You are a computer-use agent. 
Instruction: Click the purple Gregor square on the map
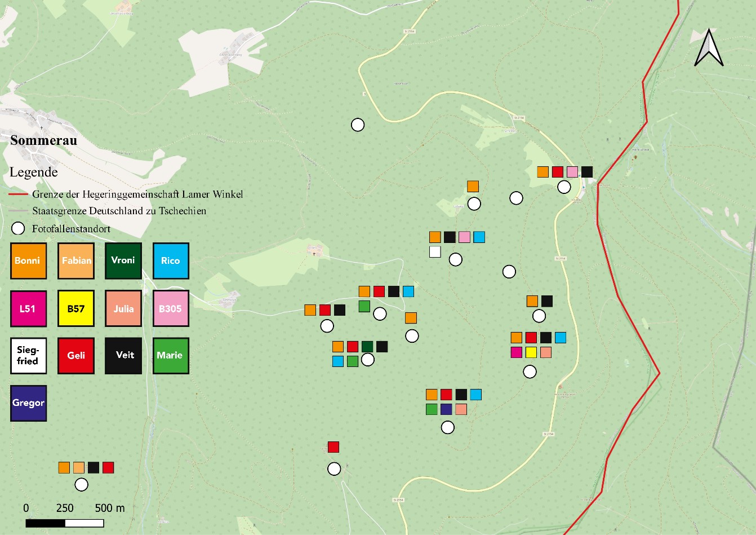[x=446, y=409]
